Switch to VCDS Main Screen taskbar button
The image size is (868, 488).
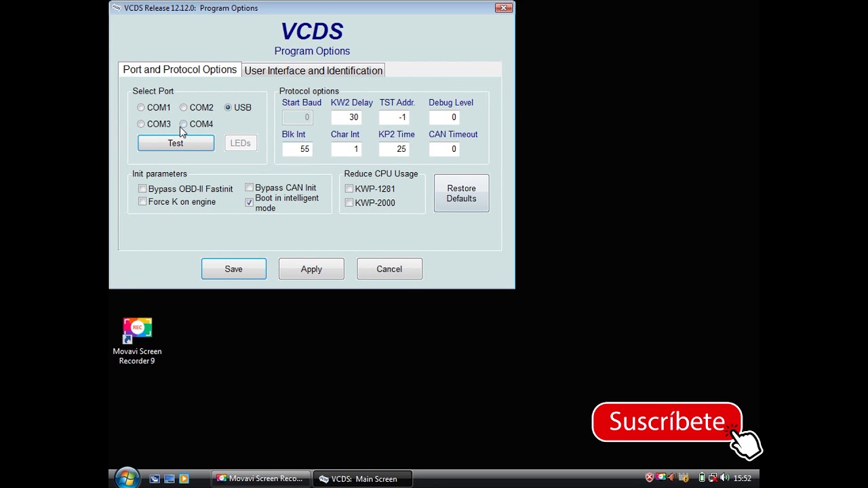[x=363, y=479]
